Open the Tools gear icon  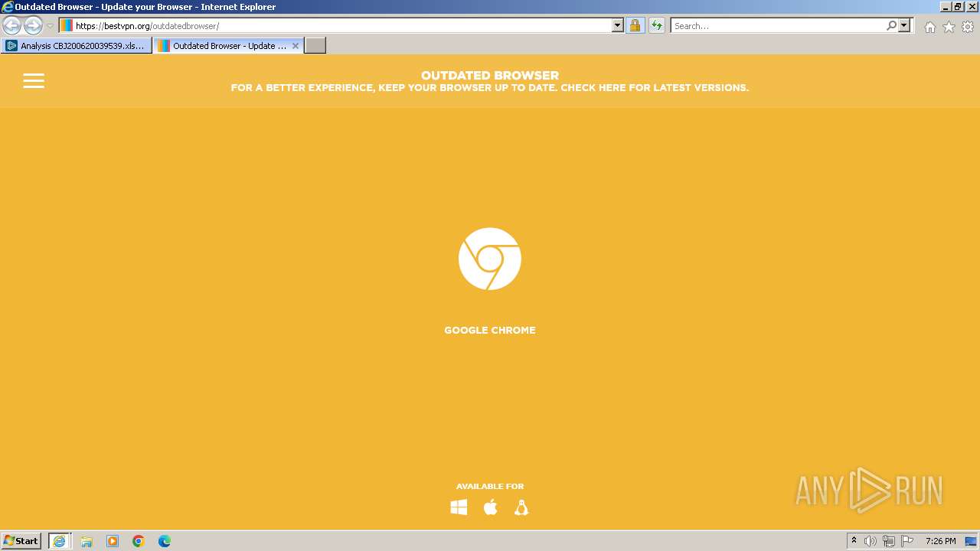point(968,27)
